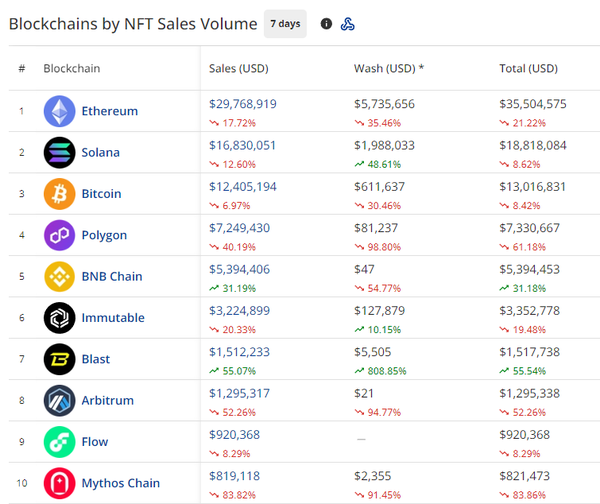Open the Ethereum blockchain name link

point(110,111)
